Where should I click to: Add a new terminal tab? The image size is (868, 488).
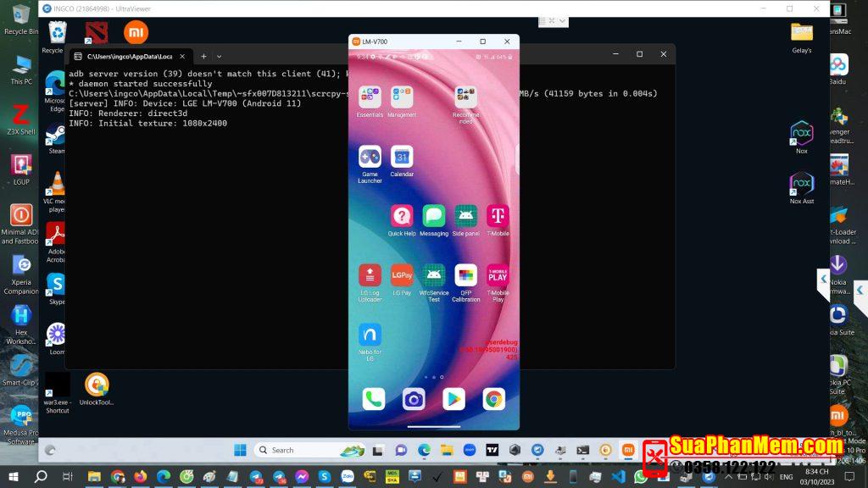pos(203,56)
